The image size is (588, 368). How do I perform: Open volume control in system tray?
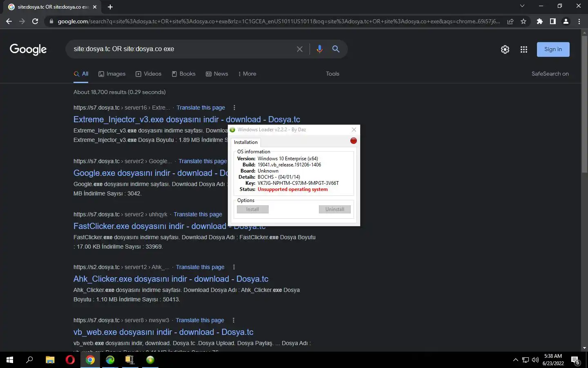pos(535,360)
